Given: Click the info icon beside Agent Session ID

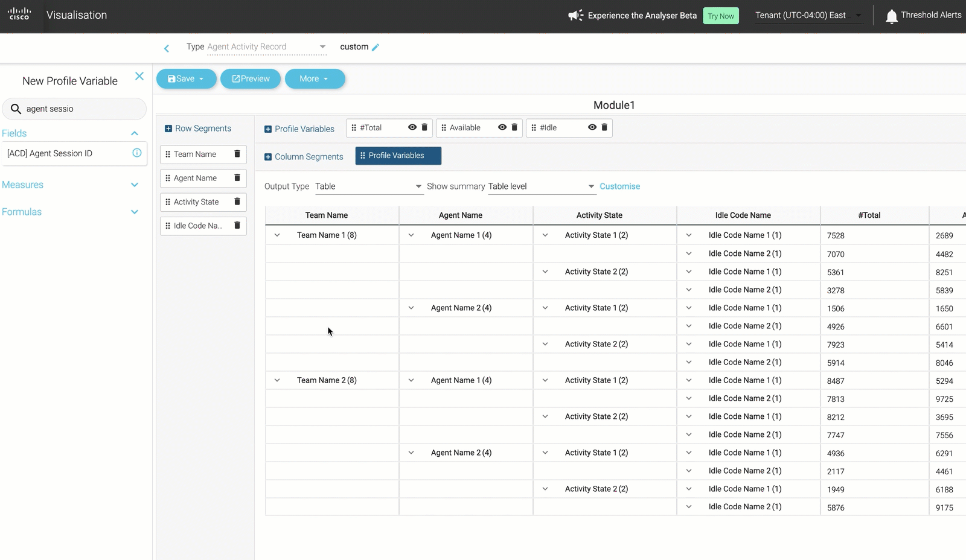Looking at the screenshot, I should pos(136,153).
